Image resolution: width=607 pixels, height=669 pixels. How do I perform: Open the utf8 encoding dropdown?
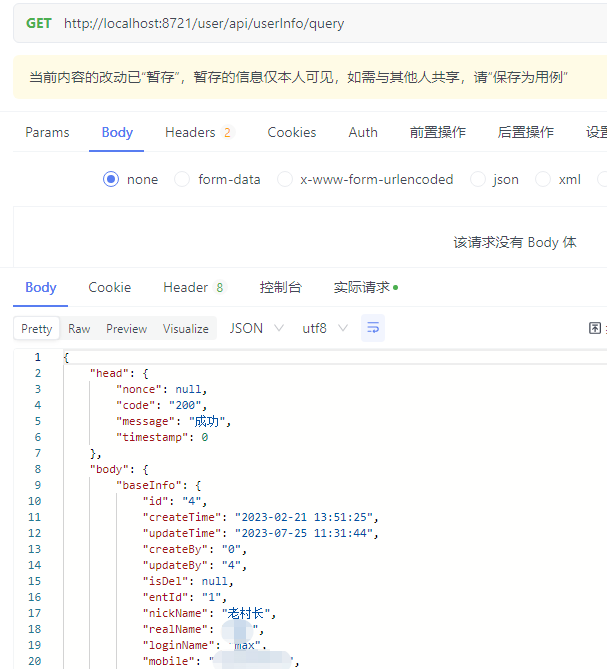325,328
